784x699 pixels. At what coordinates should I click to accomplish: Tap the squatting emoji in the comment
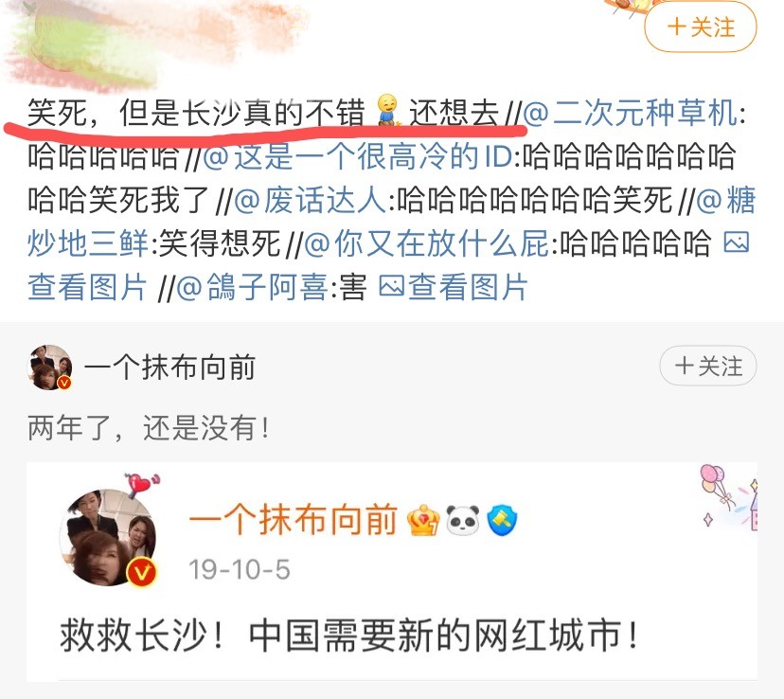[x=387, y=110]
